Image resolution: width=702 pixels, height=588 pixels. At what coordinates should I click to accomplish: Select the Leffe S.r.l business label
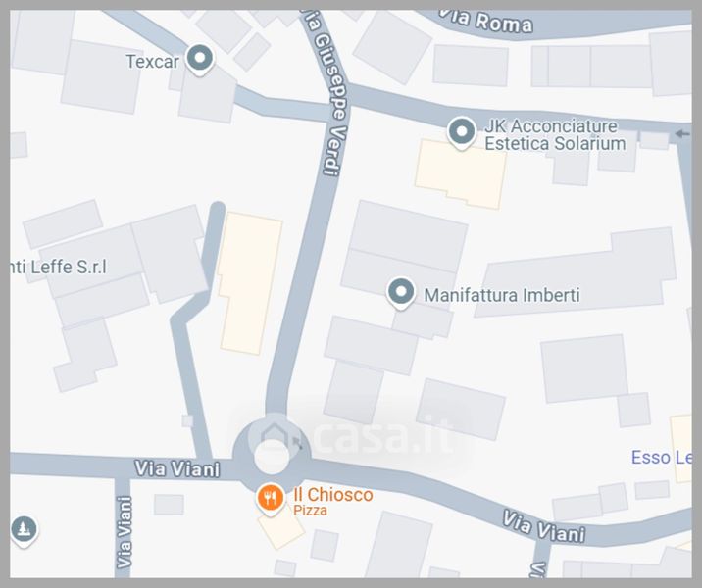59,268
